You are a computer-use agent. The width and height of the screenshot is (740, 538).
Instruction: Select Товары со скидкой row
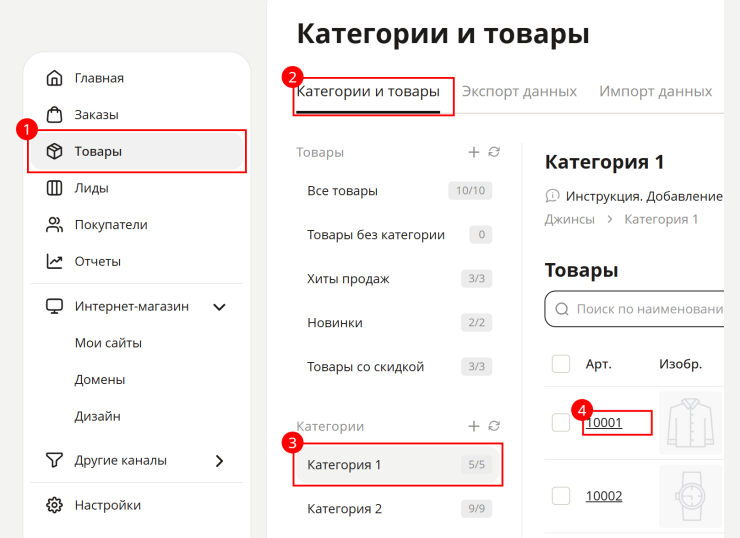tap(397, 367)
